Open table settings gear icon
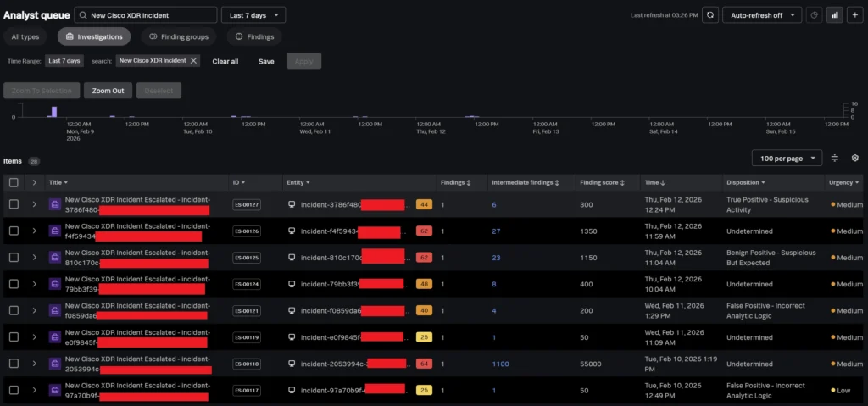This screenshot has height=406, width=868. (x=854, y=158)
